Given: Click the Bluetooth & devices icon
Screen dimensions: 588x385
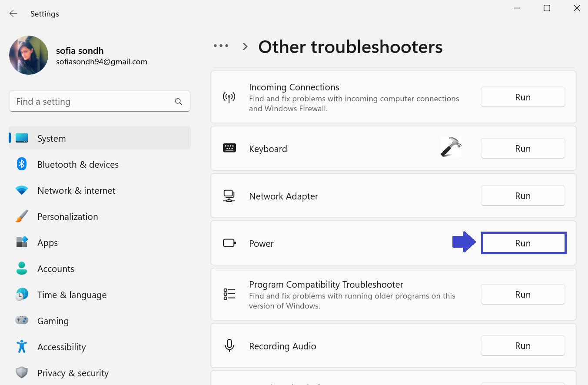Looking at the screenshot, I should click(x=22, y=164).
